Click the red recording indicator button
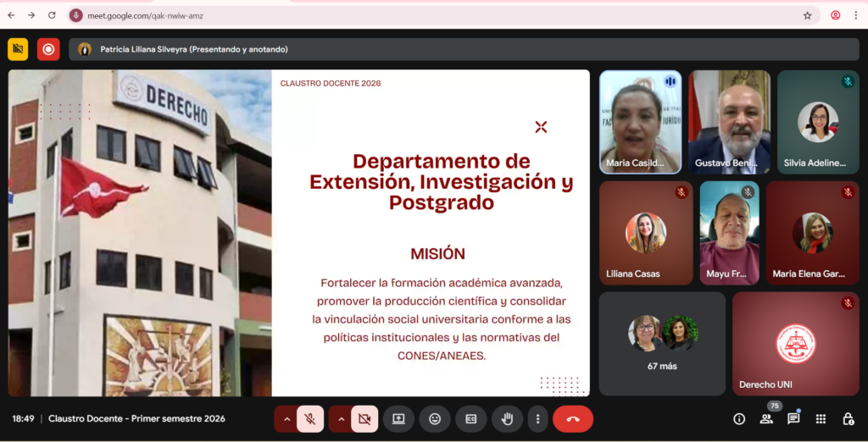 (48, 49)
